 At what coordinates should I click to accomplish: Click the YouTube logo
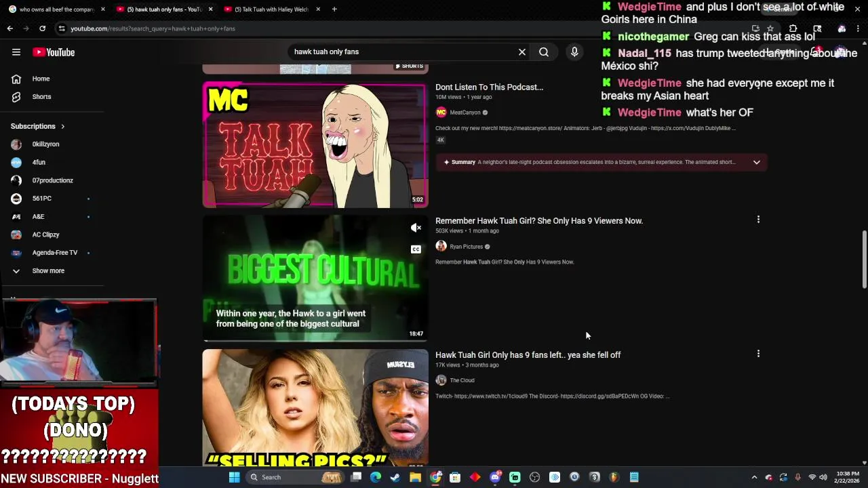[x=54, y=52]
